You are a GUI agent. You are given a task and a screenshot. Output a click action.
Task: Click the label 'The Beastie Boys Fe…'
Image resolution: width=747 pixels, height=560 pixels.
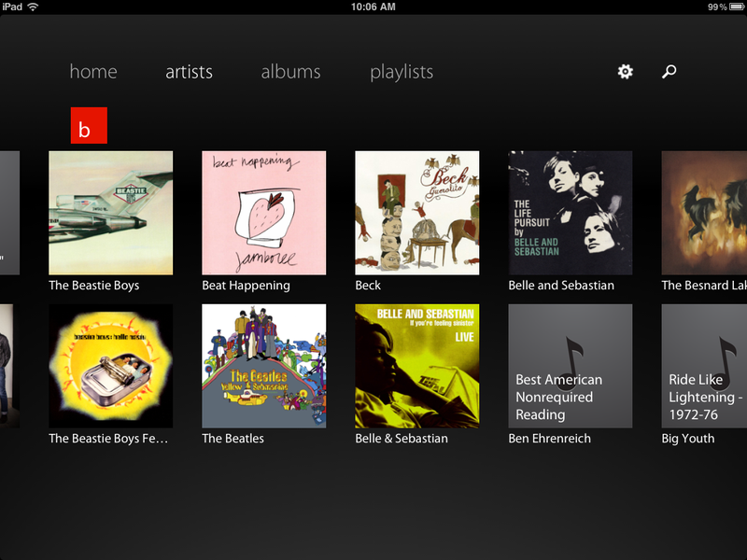[108, 438]
